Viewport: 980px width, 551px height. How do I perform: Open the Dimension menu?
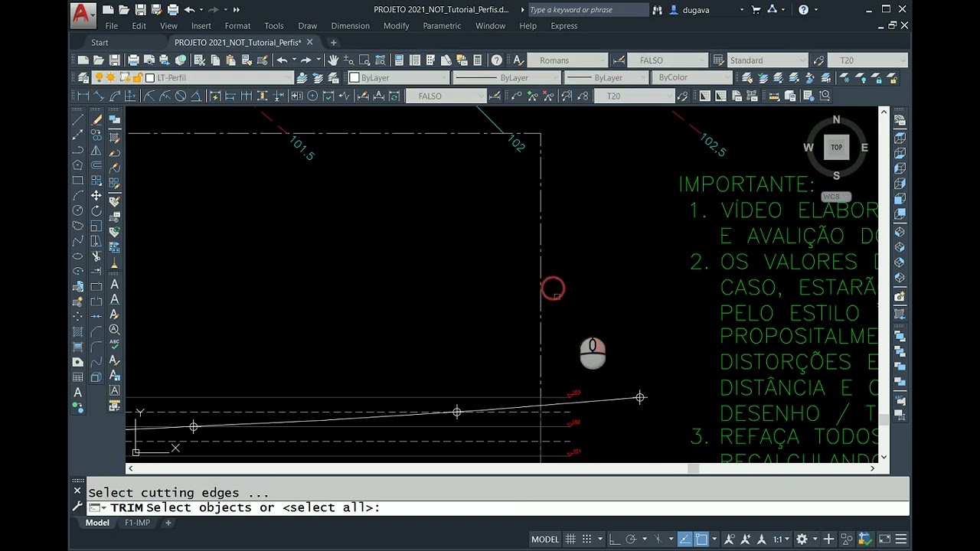point(350,26)
